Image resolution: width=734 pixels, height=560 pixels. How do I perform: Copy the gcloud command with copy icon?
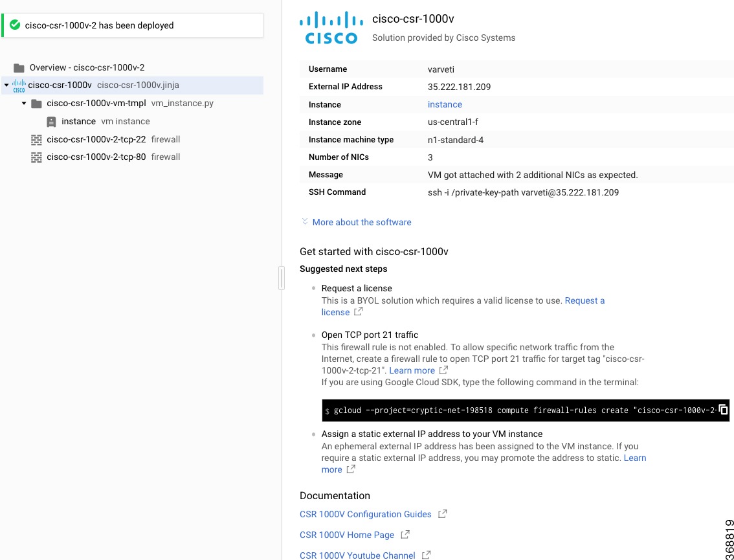pyautogui.click(x=723, y=410)
